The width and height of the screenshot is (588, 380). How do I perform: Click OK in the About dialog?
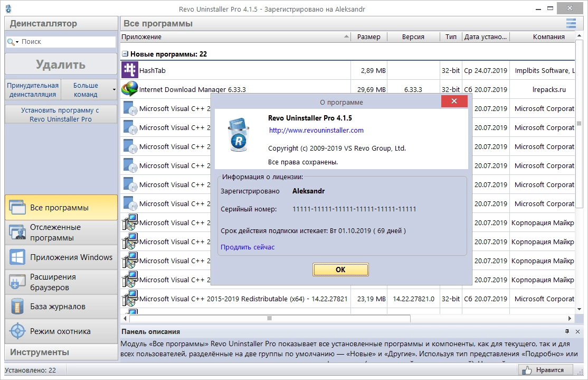pos(340,270)
